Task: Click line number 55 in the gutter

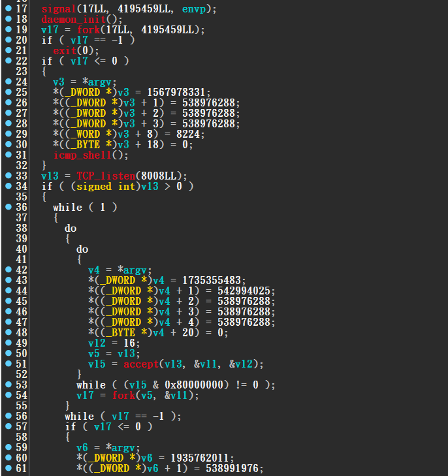Action: pos(22,406)
